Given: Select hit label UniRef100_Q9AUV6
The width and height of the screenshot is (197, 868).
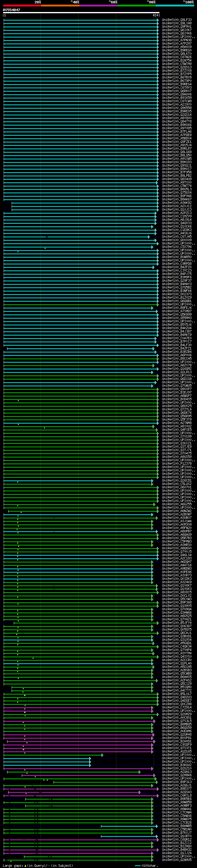Looking at the screenshot, I should coord(176,94).
